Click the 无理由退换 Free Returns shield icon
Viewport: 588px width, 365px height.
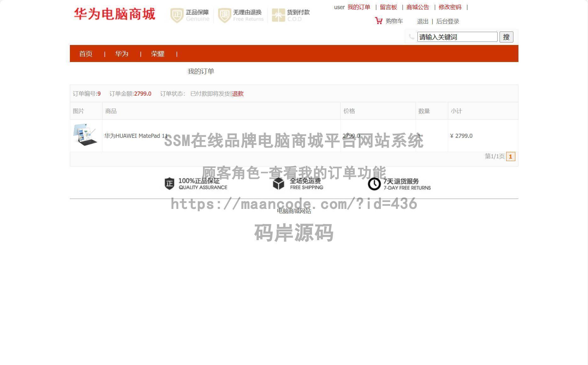[x=224, y=15]
